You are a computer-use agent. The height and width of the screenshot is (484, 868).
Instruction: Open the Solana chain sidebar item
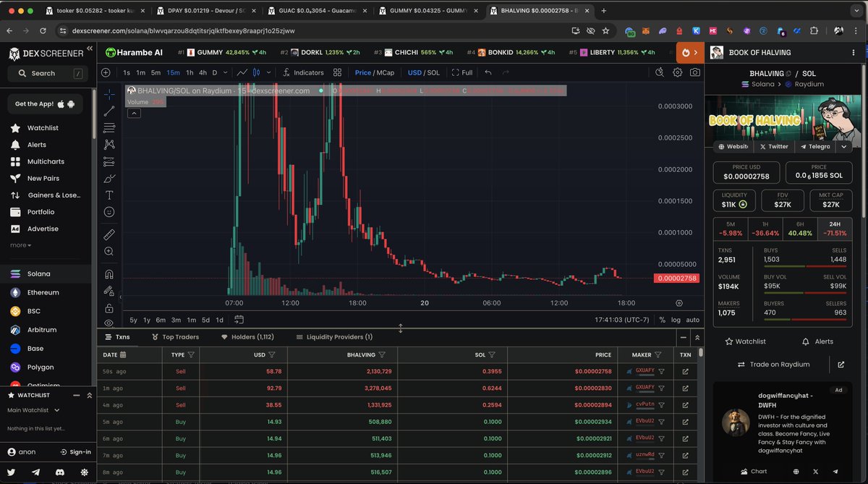click(x=47, y=274)
